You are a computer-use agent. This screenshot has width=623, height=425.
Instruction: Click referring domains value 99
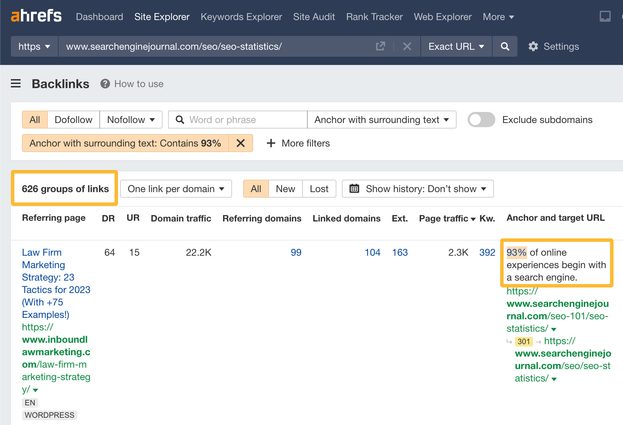click(296, 252)
